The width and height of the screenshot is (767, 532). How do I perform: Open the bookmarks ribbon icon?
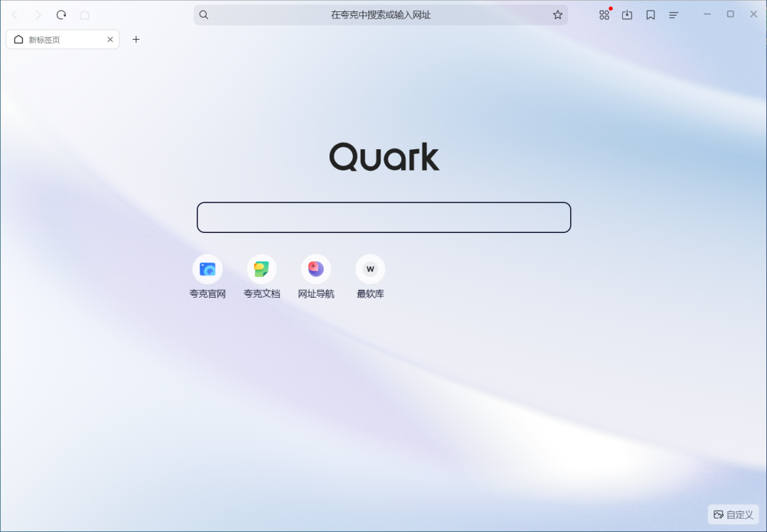pyautogui.click(x=651, y=15)
